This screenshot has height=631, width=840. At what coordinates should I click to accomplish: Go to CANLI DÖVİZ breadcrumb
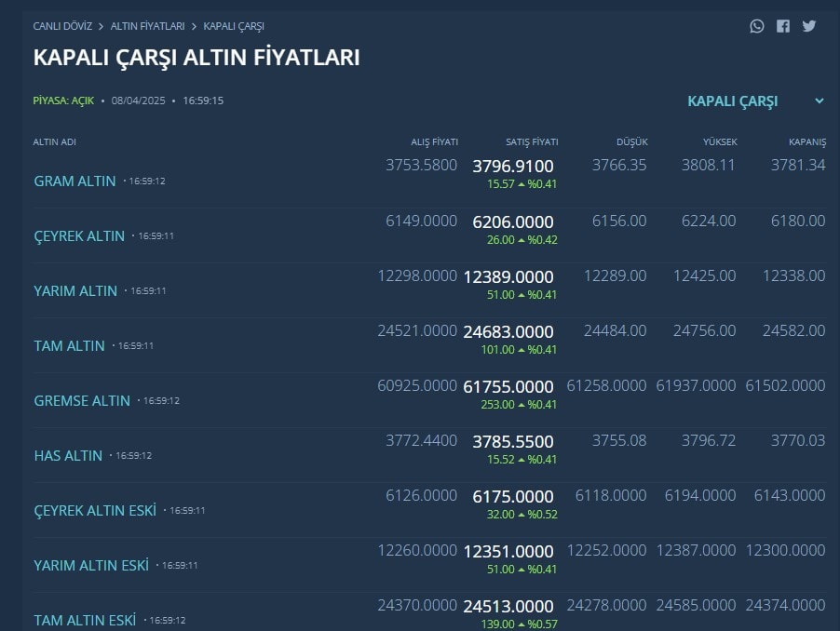[x=62, y=26]
